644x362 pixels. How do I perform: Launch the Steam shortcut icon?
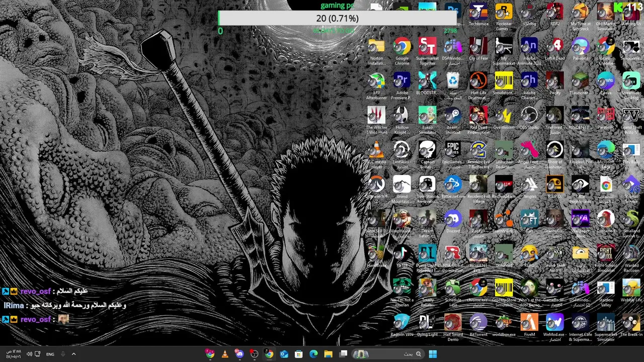pyautogui.click(x=453, y=121)
